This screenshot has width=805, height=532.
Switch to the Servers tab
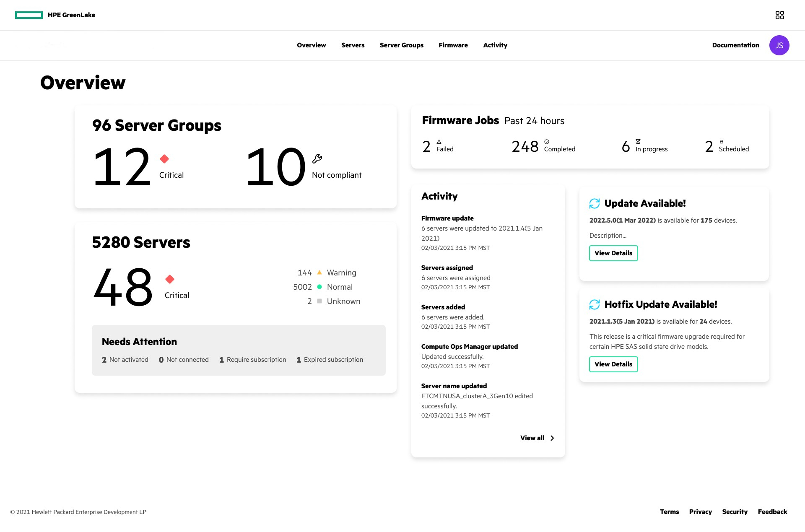(x=353, y=45)
